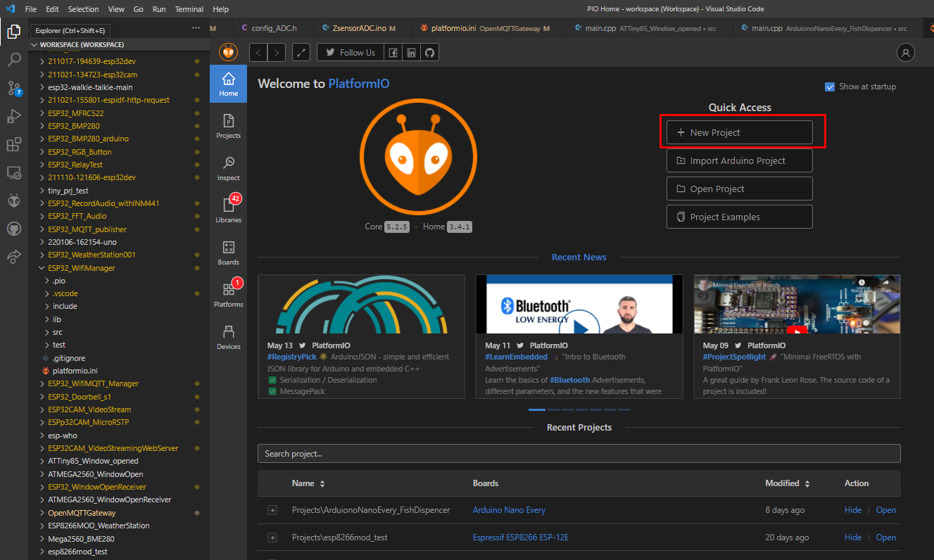Select .gitignore file in explorer tree
Screen dimensions: 934x560
pos(68,358)
